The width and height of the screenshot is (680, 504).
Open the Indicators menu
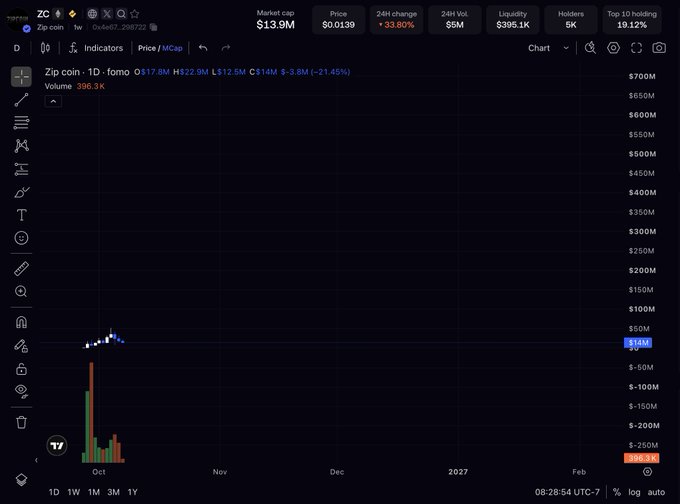[x=96, y=48]
